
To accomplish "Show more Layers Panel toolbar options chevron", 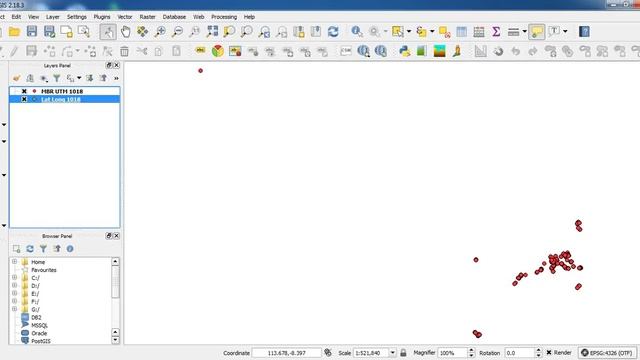I will click(116, 78).
